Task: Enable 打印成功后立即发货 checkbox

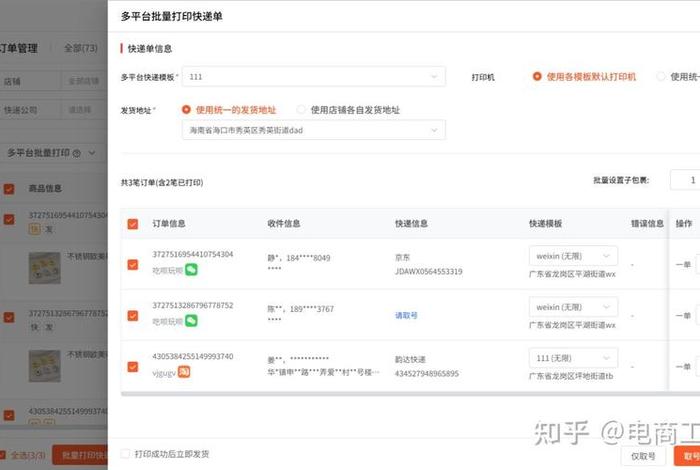Action: [125, 454]
